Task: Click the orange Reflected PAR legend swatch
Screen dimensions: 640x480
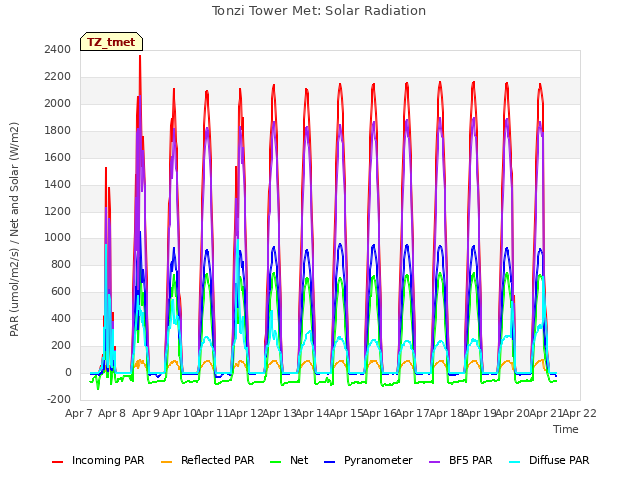Action: 167,462
